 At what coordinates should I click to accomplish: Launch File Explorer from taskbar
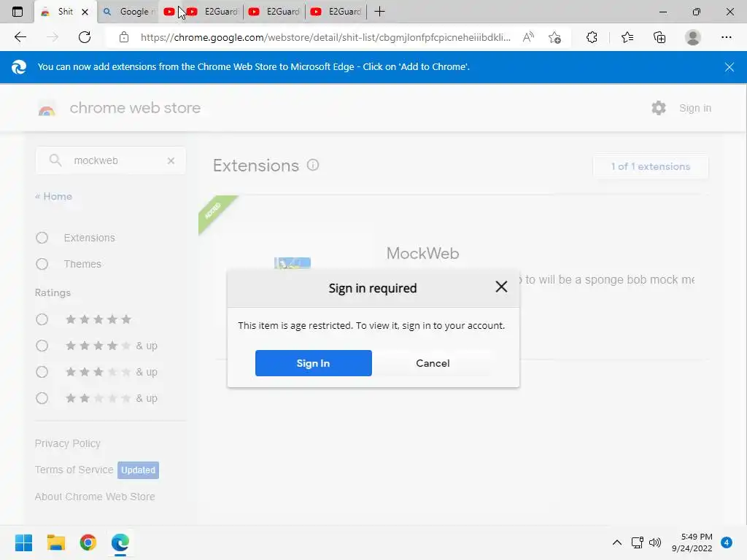pyautogui.click(x=55, y=542)
